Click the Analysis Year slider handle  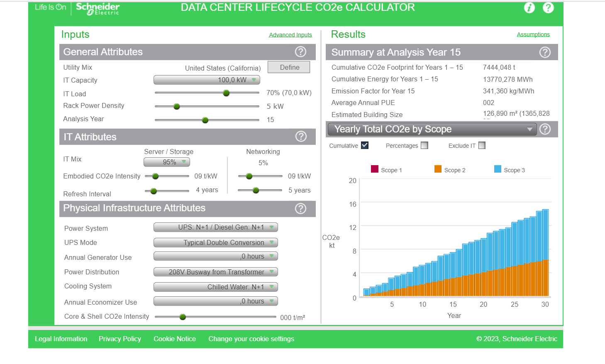coord(205,120)
